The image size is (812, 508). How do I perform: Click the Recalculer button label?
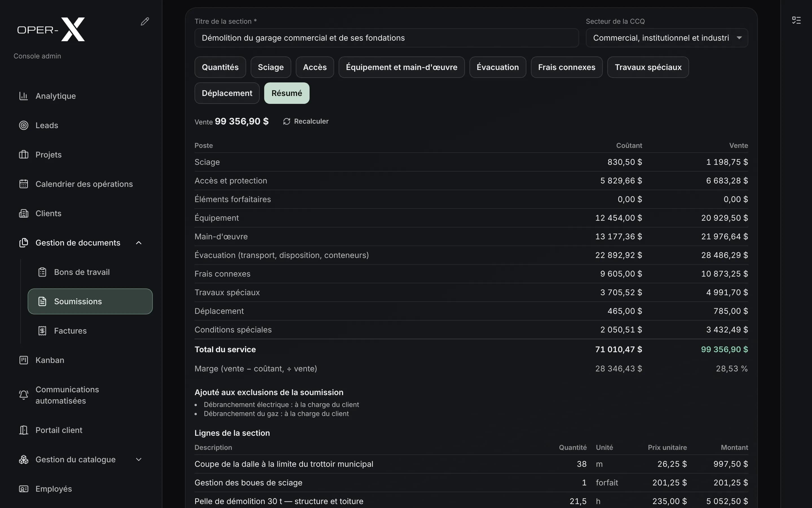[311, 121]
